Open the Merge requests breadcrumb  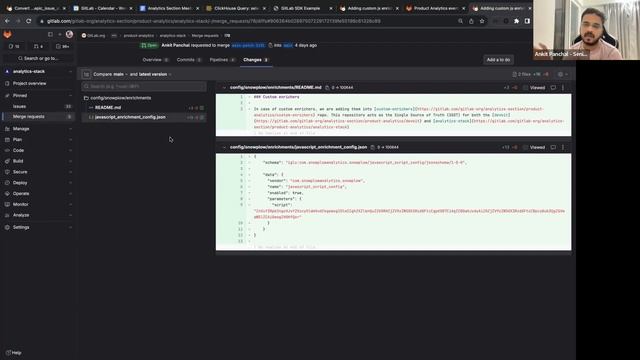pos(205,36)
